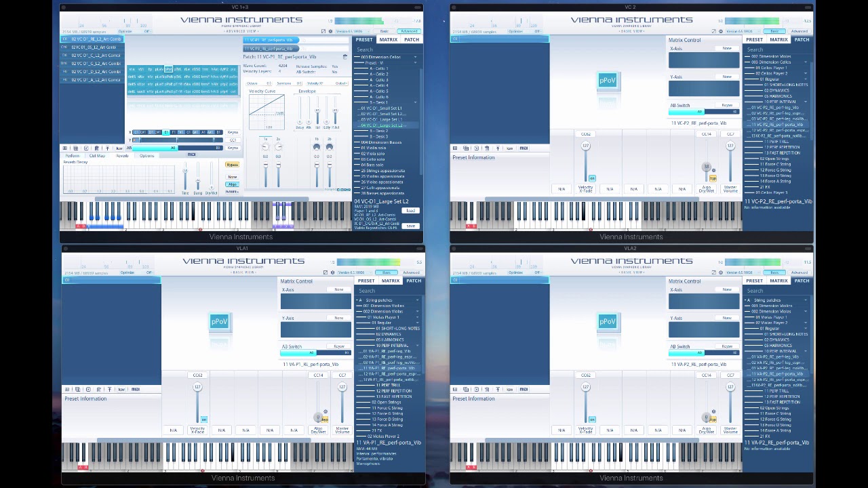868x488 pixels.
Task: Open the Y-Axis None dropdown in VC 2
Action: (x=727, y=77)
